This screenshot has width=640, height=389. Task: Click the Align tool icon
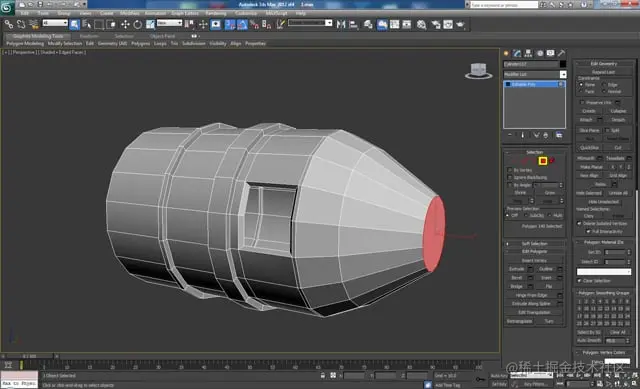pyautogui.click(x=353, y=24)
